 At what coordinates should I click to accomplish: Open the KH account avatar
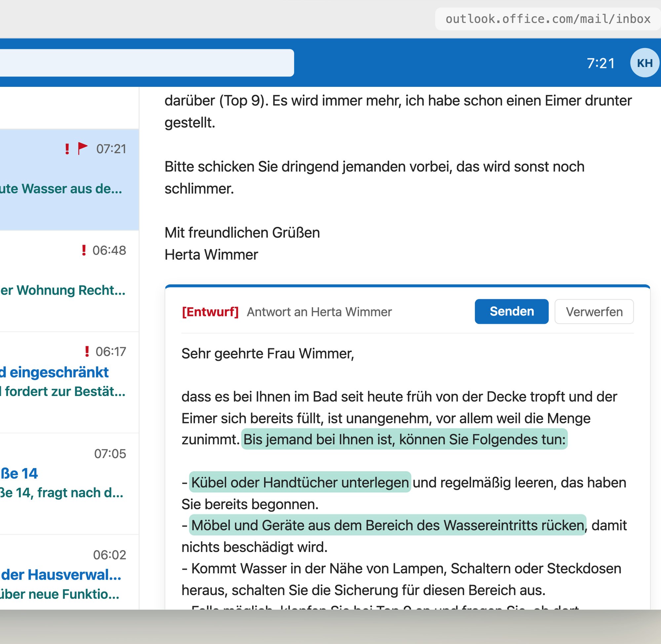coord(644,63)
